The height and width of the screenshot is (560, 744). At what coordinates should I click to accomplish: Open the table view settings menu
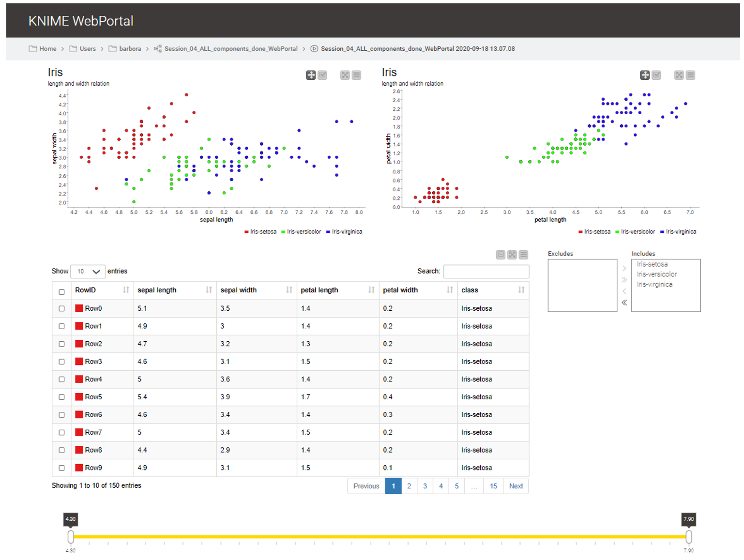(x=524, y=255)
